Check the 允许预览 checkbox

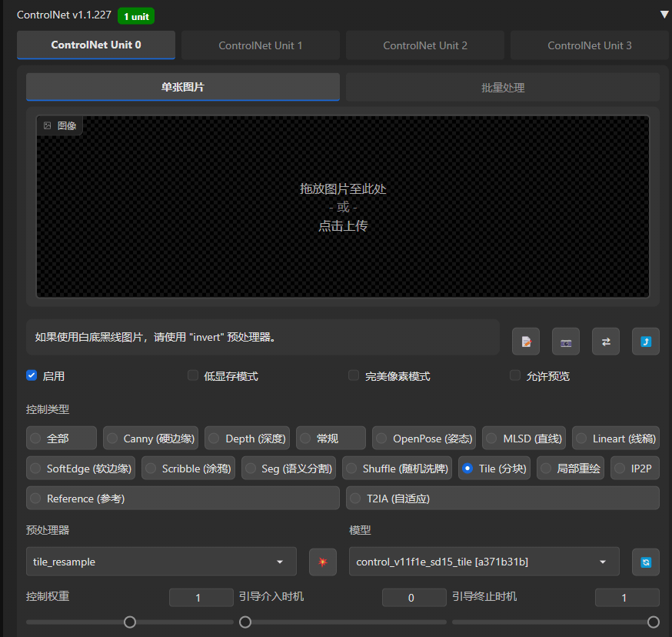tap(515, 375)
